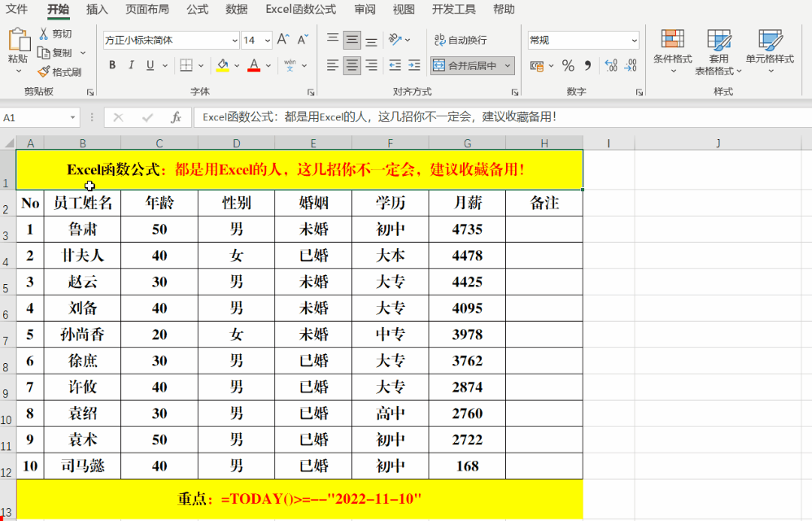The image size is (812, 521).
Task: Expand the Copy options arrow
Action: tap(83, 53)
